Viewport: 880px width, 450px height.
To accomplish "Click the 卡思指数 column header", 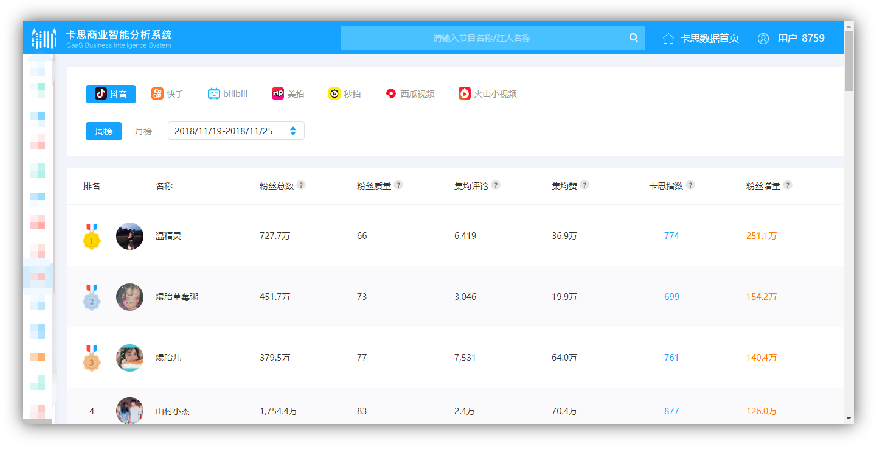I will click(666, 186).
